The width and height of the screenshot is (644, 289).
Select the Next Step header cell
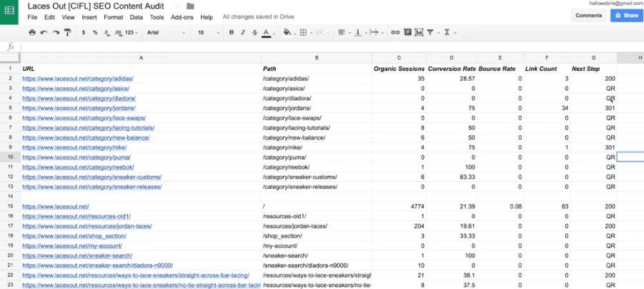tap(593, 69)
